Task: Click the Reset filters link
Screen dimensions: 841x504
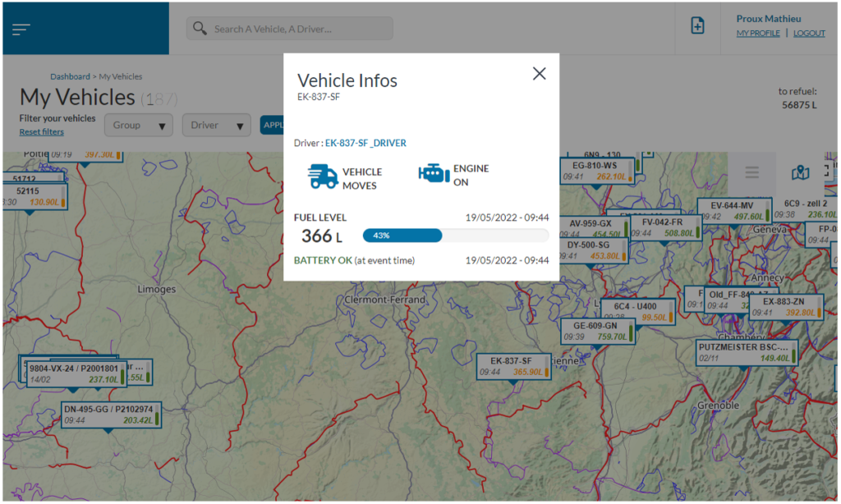Action: (x=41, y=132)
